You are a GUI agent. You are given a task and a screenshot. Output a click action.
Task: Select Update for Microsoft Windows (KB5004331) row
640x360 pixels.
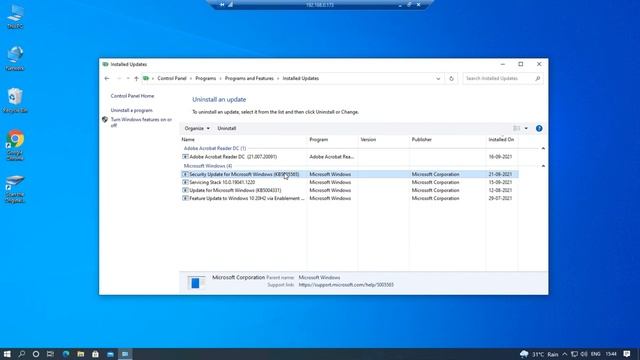(349, 190)
